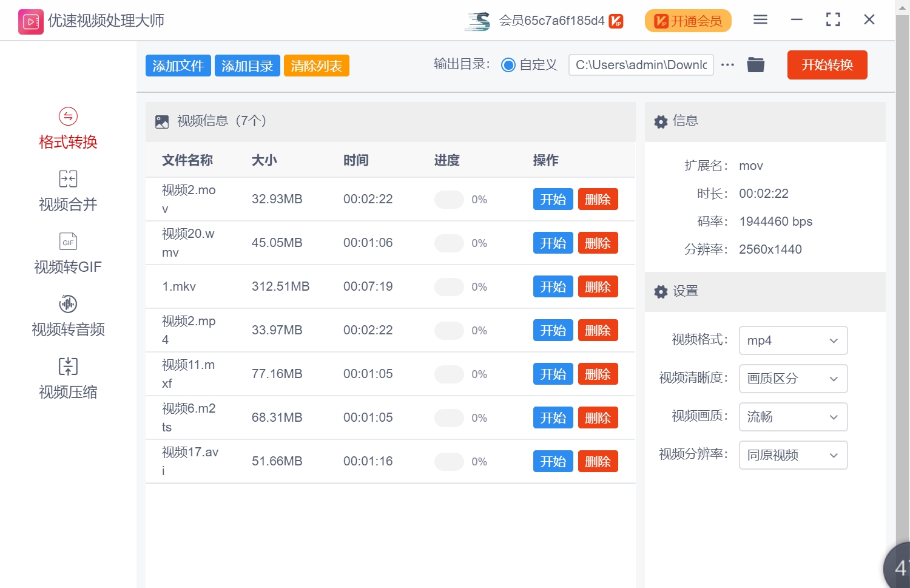The image size is (910, 588).
Task: Open the hamburger menu at the top right
Action: click(760, 19)
